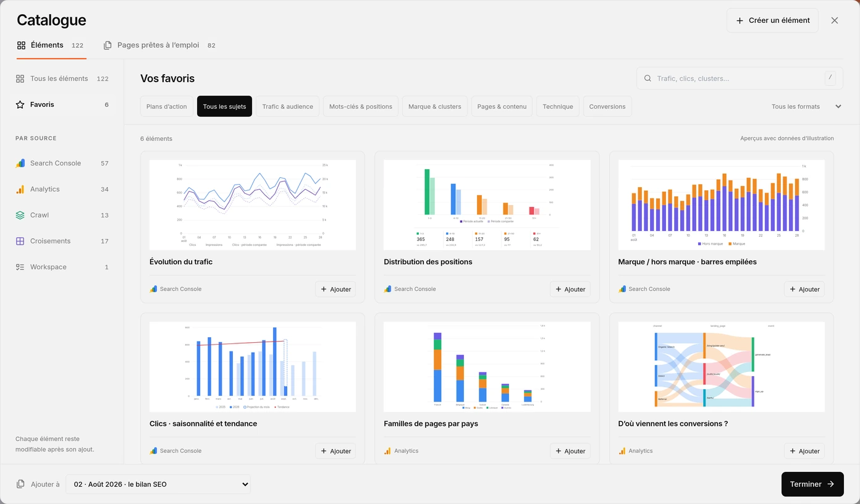The image size is (860, 504).
Task: Add the Évolution du trafic element
Action: [335, 289]
